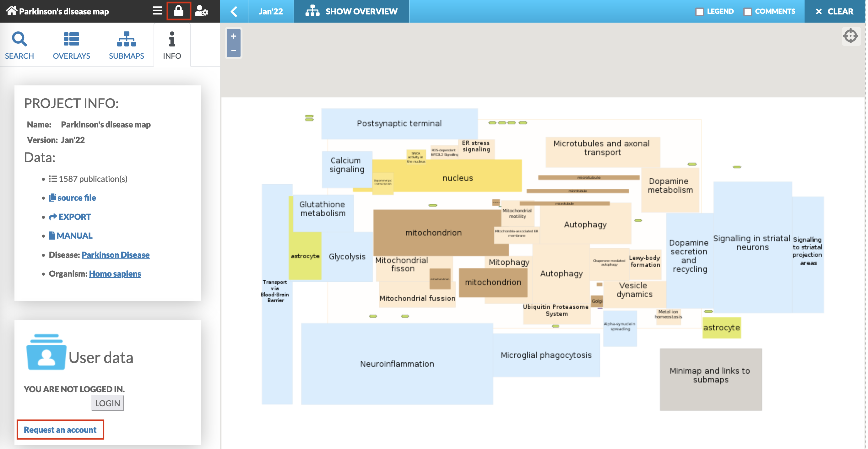Click the home icon beside the map title
Image resolution: width=868 pixels, height=449 pixels.
[x=11, y=11]
